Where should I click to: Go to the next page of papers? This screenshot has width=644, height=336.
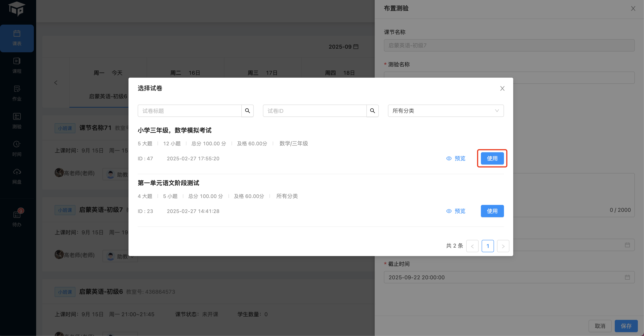(503, 246)
